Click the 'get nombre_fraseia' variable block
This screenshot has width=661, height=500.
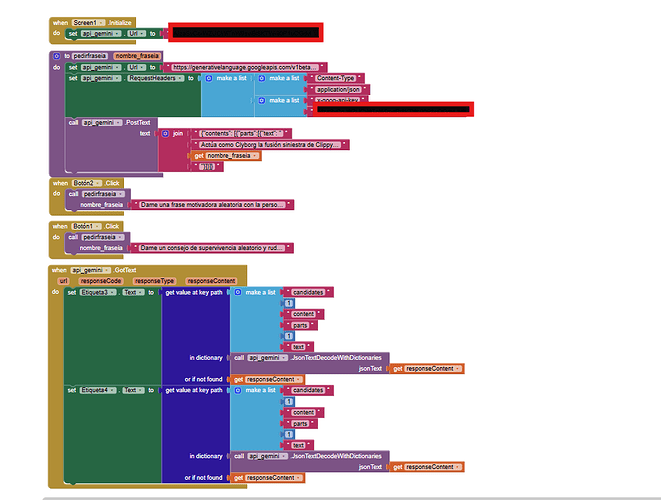(225, 156)
